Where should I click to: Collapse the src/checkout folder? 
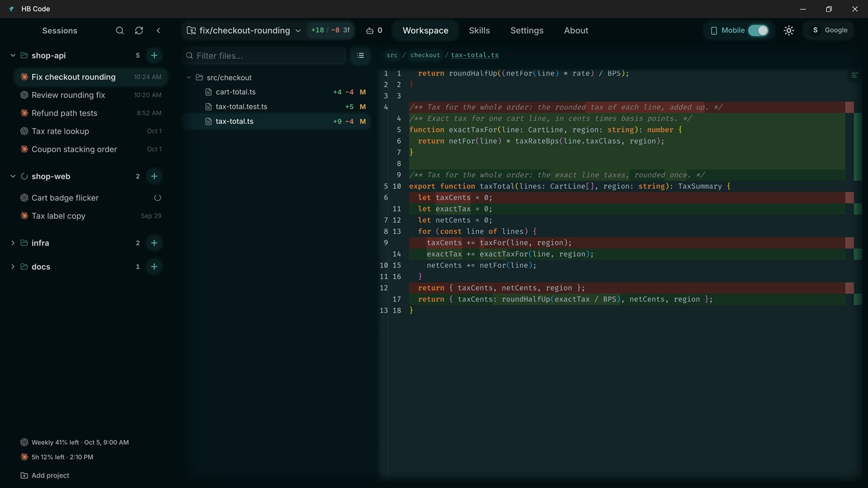tap(189, 78)
